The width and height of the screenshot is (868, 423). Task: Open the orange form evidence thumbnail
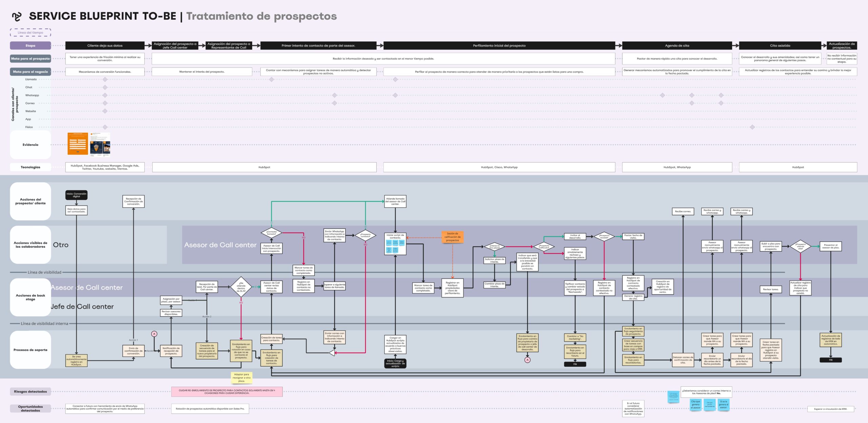[78, 144]
